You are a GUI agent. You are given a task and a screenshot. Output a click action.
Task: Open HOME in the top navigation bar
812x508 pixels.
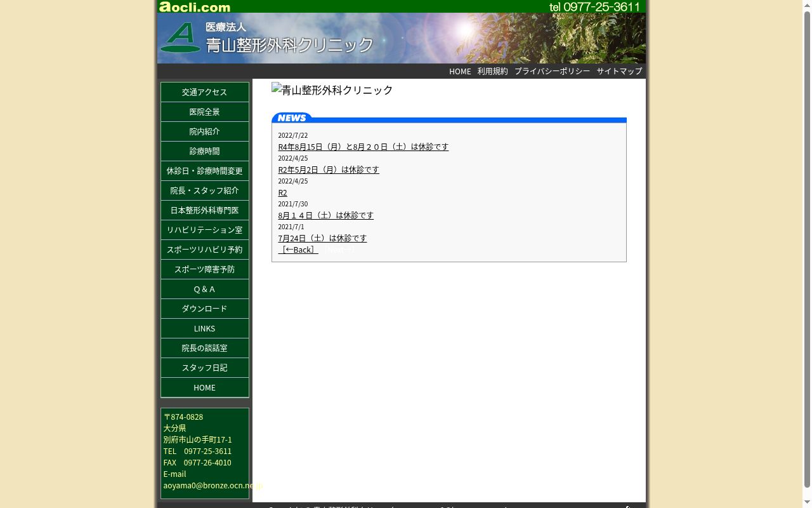click(x=460, y=71)
